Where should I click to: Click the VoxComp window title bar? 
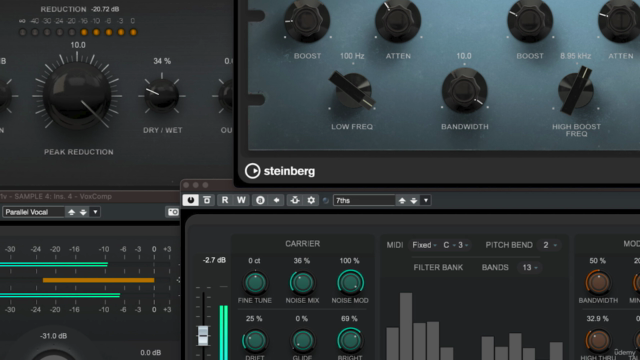click(90, 196)
